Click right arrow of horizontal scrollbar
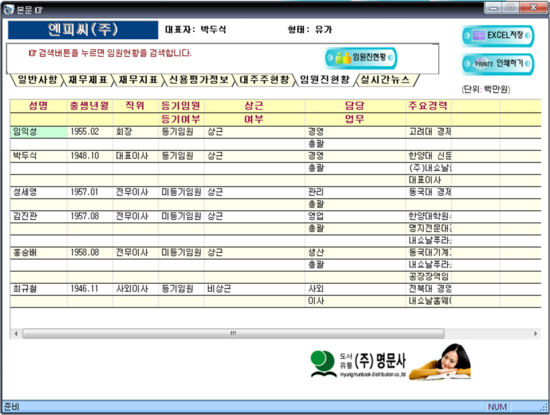This screenshot has width=550, height=415. (535, 333)
